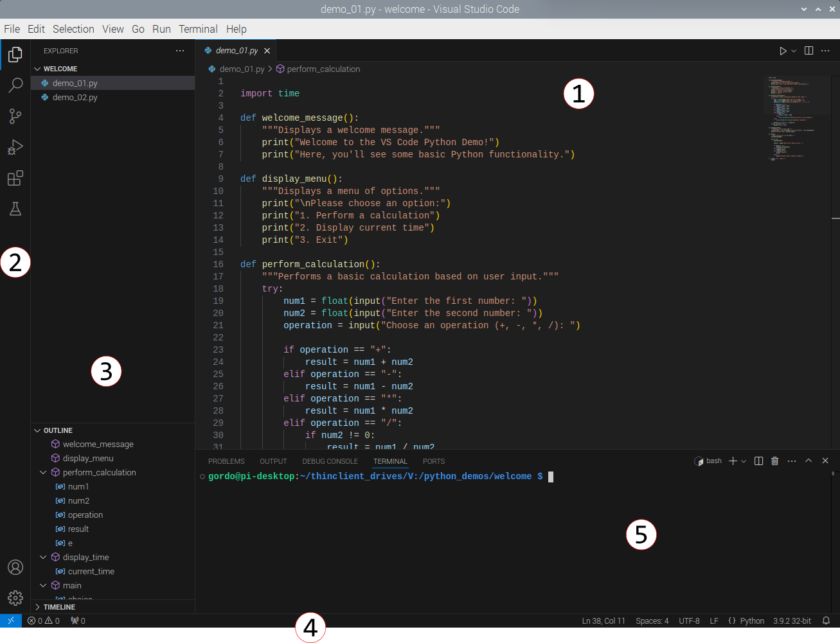Open the Run and Debug view
This screenshot has height=643, width=840.
point(15,147)
